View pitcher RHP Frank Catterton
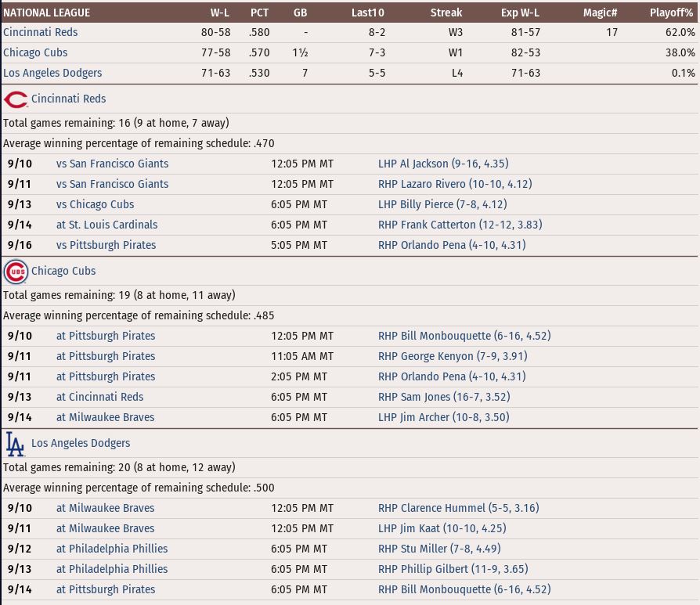 [460, 225]
